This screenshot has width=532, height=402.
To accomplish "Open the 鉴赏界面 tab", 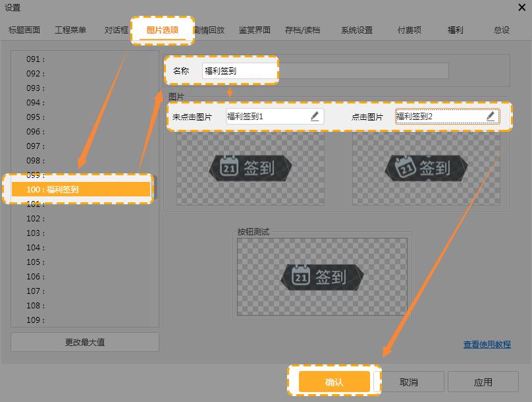I will click(254, 30).
